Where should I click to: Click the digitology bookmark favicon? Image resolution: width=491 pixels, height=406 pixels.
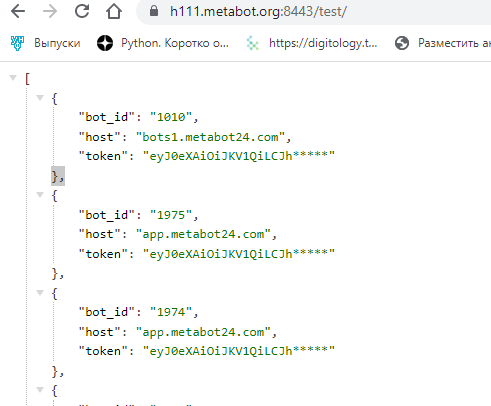(253, 43)
